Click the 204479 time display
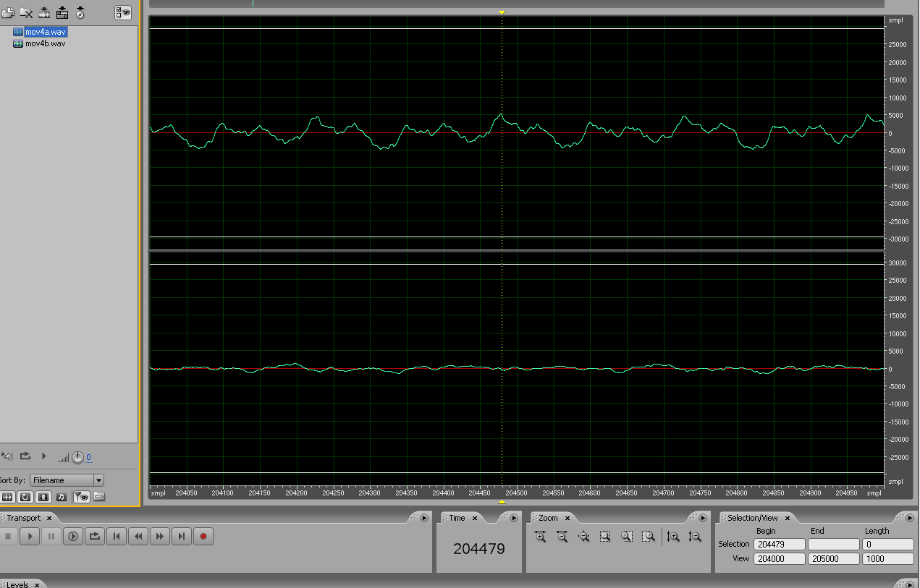Image resolution: width=920 pixels, height=588 pixels. (x=478, y=549)
